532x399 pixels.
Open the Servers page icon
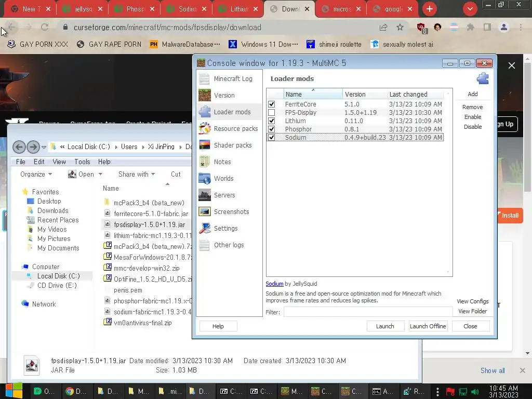(x=205, y=195)
